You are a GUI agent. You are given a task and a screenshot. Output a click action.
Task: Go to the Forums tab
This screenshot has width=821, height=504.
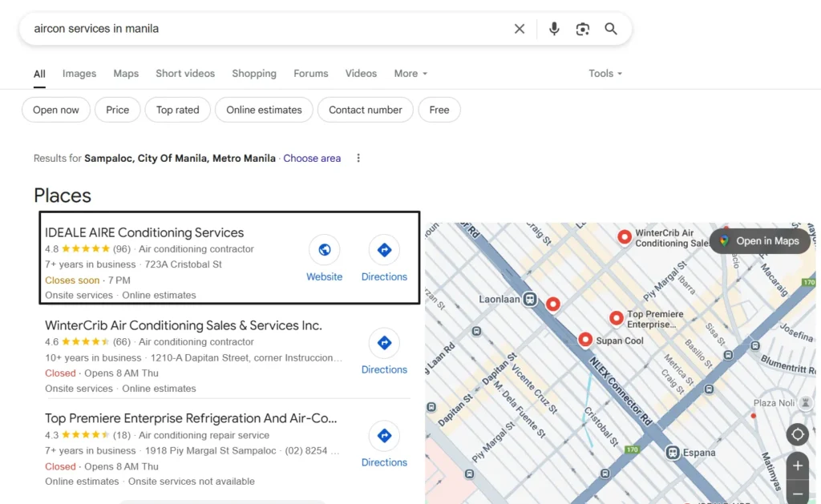tap(310, 73)
